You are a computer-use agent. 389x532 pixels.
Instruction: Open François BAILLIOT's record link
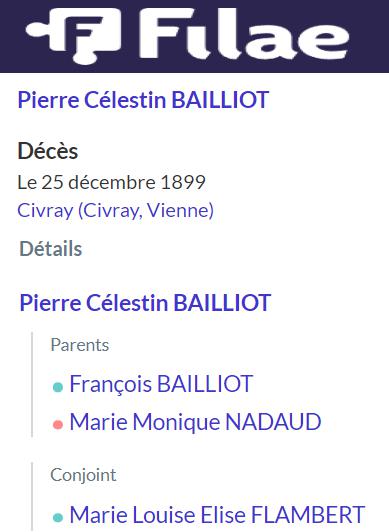pos(161,384)
